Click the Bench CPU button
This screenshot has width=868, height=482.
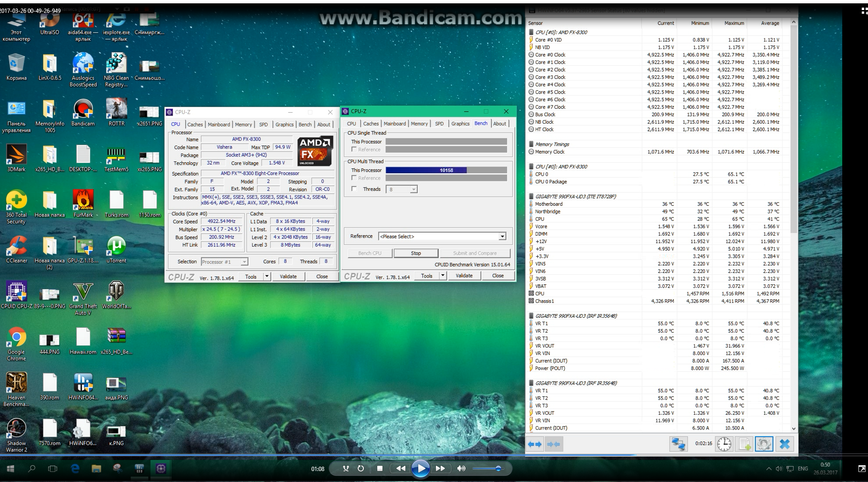pyautogui.click(x=370, y=253)
